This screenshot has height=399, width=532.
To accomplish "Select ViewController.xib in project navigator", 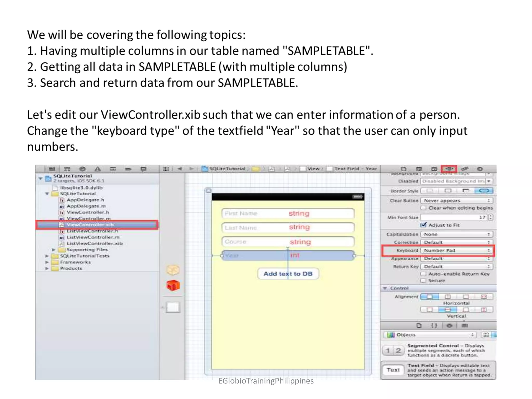I will pos(90,225).
